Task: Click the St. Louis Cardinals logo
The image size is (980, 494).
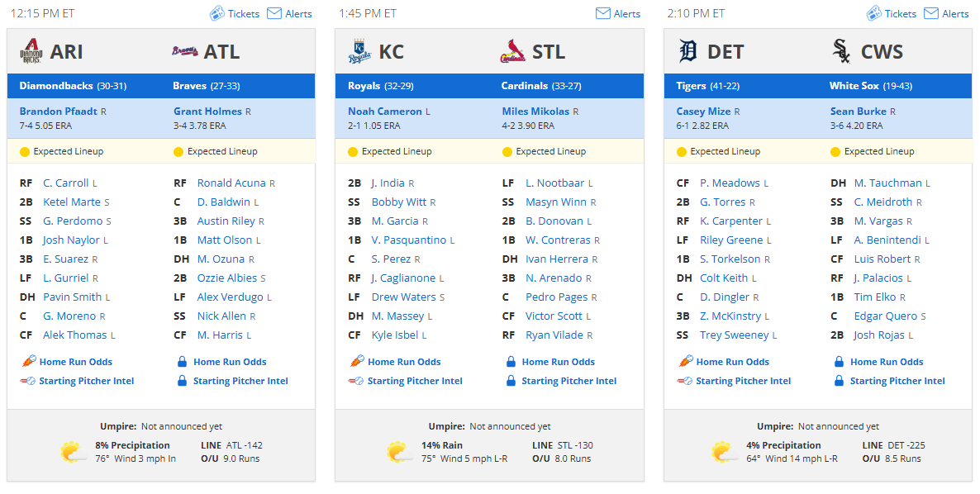Action: pos(513,51)
